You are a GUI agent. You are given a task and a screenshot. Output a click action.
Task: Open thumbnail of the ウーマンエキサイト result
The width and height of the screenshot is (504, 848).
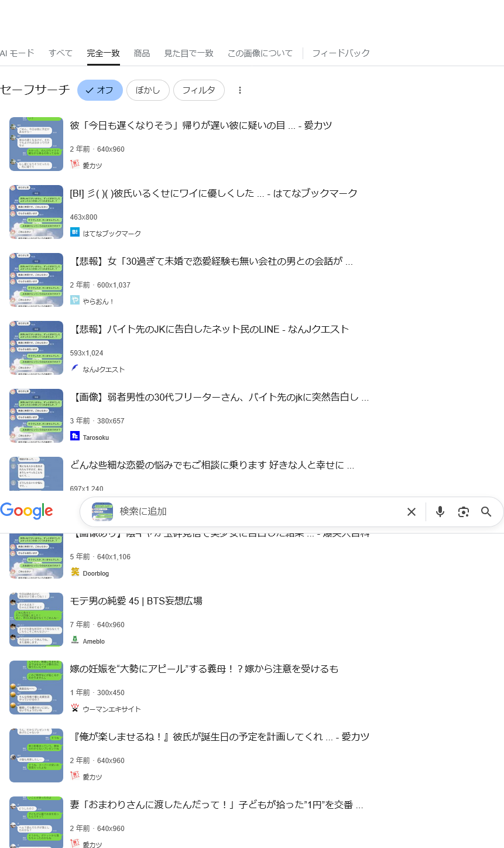[36, 688]
